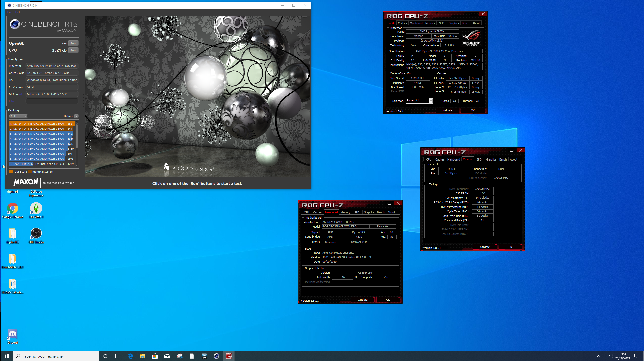
Task: Launch Discord desktop shortcut
Action: pyautogui.click(x=13, y=336)
